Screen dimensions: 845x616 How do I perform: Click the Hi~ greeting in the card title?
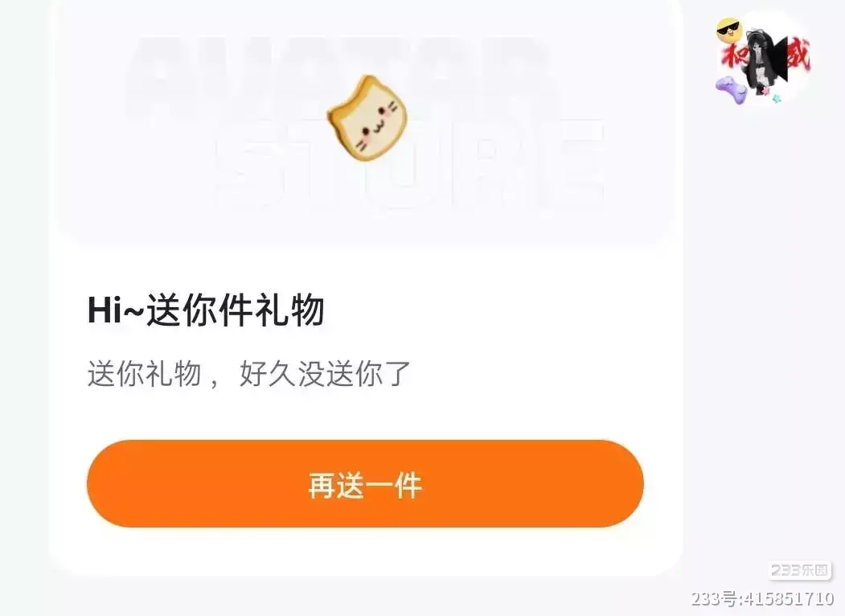click(x=116, y=311)
